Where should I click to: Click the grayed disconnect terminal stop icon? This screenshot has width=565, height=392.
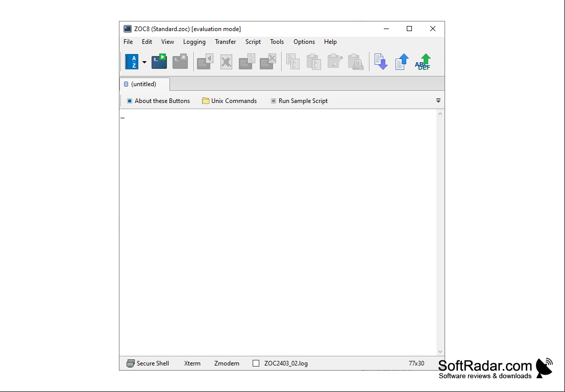point(180,62)
